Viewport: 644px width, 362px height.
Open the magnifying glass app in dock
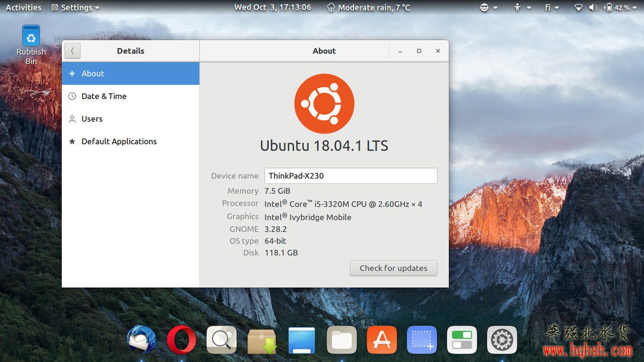click(221, 339)
